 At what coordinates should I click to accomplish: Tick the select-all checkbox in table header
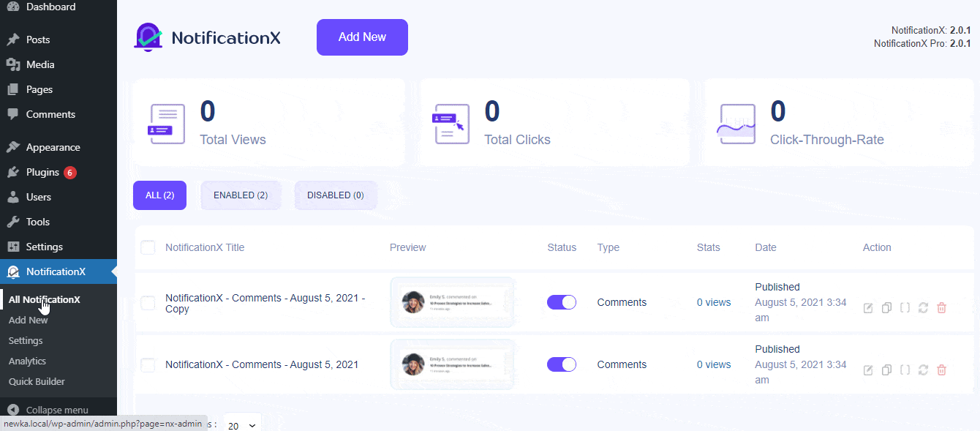click(148, 247)
